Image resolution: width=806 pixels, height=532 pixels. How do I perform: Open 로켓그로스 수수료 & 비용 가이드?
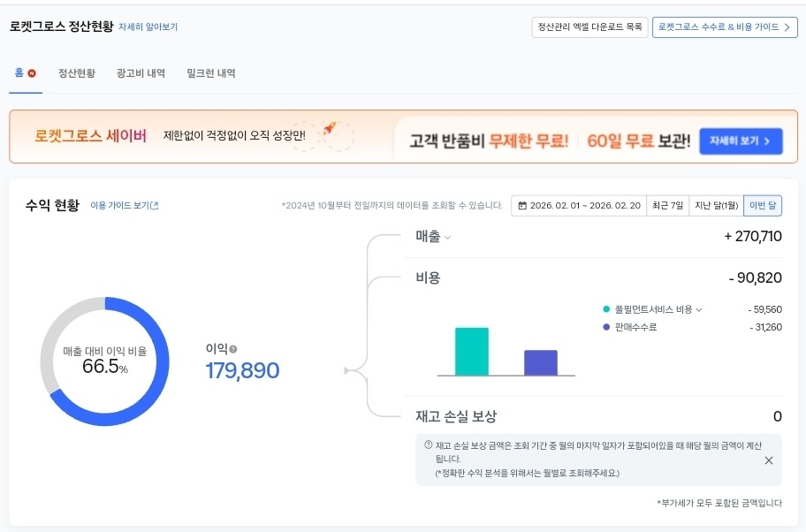click(725, 27)
